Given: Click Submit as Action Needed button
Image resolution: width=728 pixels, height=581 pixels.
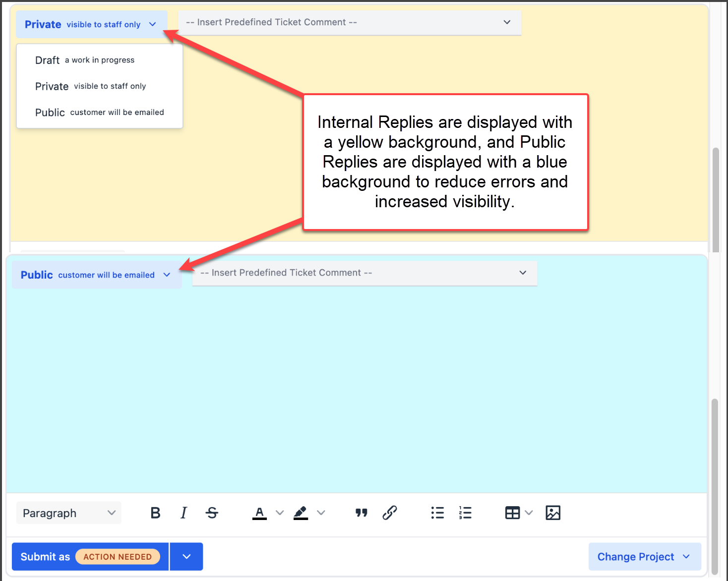Looking at the screenshot, I should [x=90, y=557].
